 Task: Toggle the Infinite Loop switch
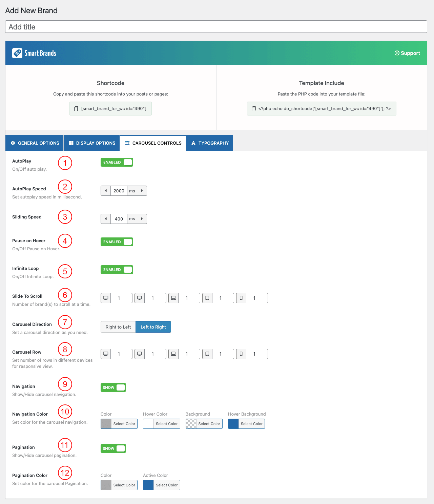pos(117,270)
